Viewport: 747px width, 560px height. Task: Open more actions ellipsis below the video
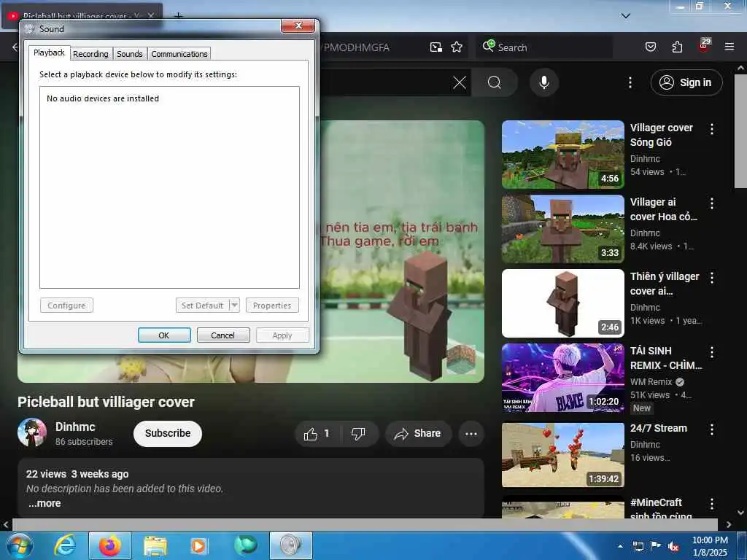pyautogui.click(x=471, y=433)
